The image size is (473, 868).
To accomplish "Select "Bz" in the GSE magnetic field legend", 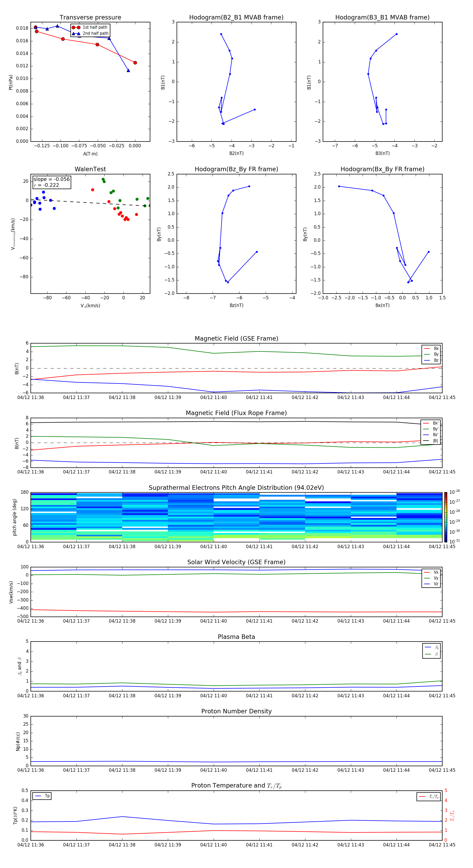I will tap(431, 360).
